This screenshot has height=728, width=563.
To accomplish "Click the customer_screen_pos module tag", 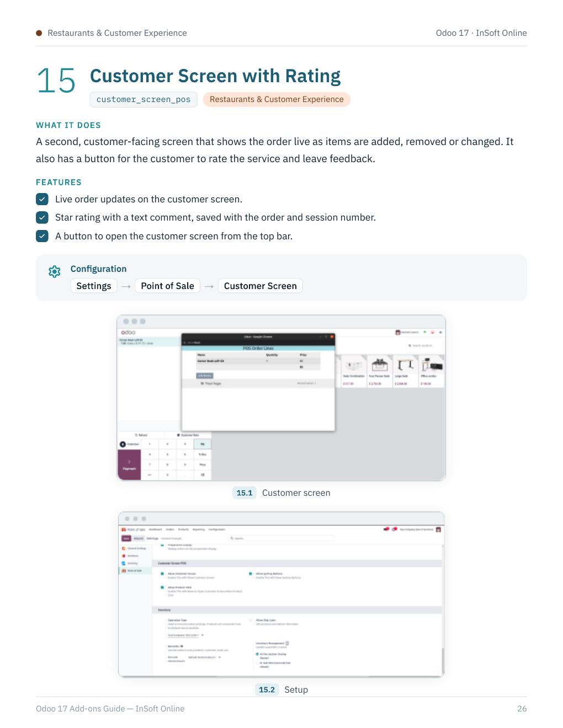I will [144, 99].
